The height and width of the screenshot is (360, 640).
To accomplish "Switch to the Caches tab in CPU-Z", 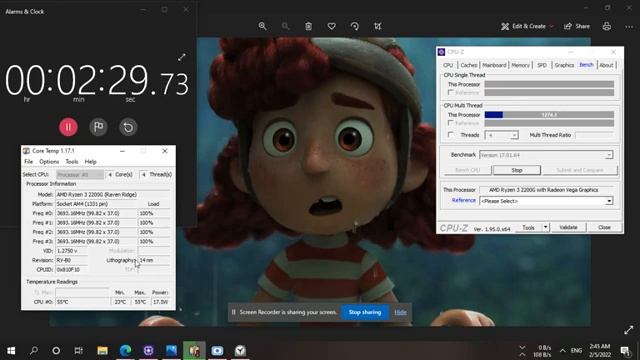I will coord(469,65).
